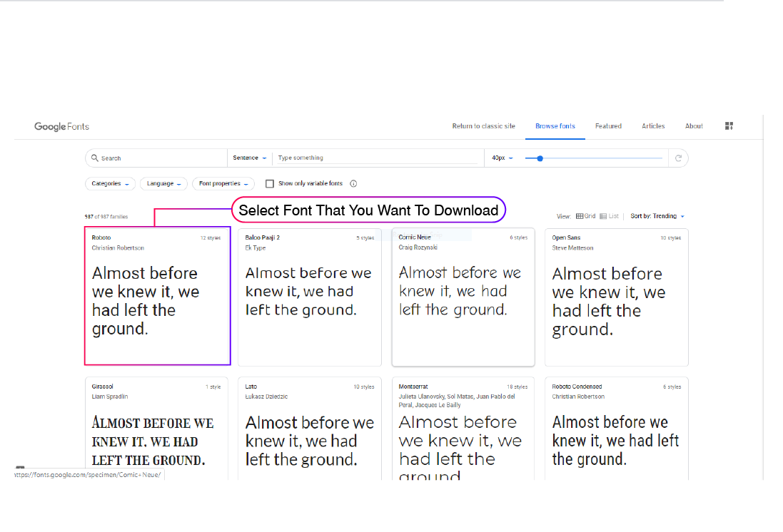Select the Girassol font card
783x532 pixels.
pyautogui.click(x=156, y=429)
